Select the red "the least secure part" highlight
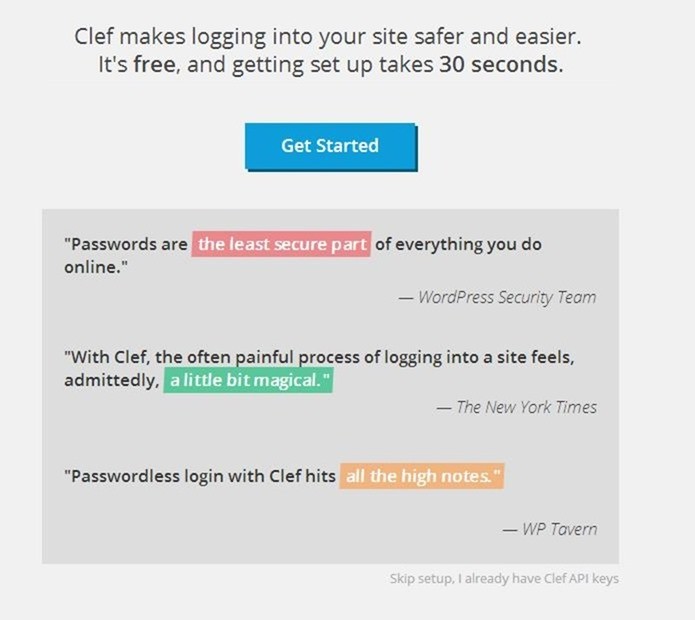 [x=281, y=244]
